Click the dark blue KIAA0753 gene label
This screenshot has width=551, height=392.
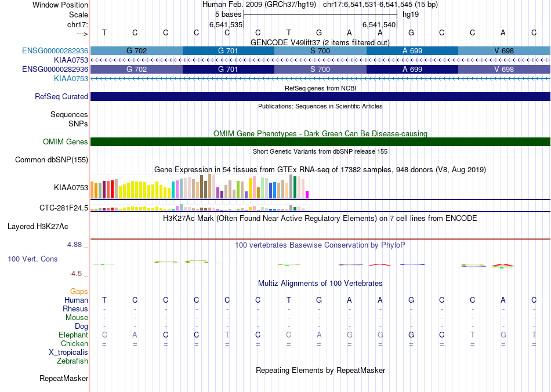click(71, 60)
